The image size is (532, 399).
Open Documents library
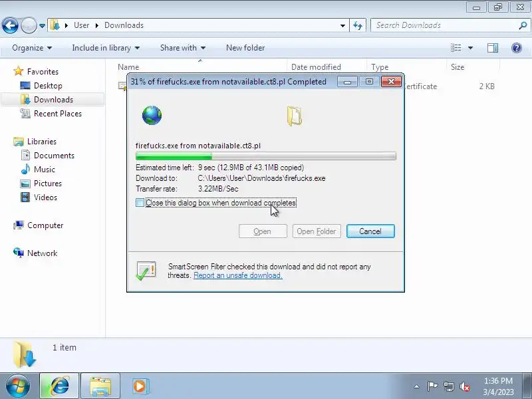pos(47,156)
